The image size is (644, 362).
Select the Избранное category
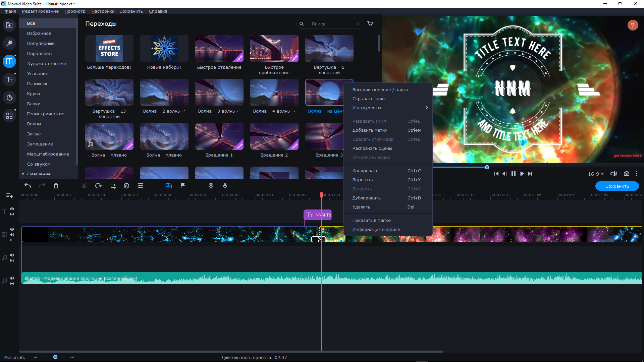click(48, 33)
